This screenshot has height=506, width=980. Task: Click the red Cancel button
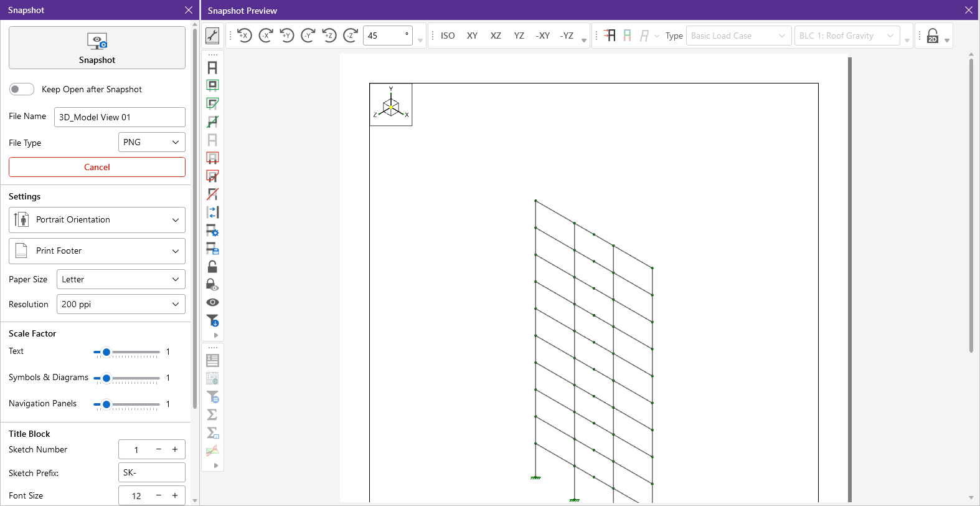click(97, 167)
